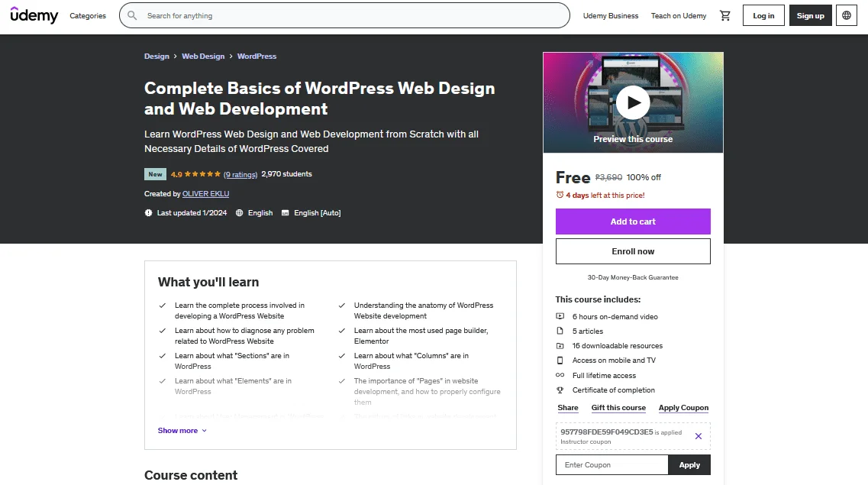Open the shopping cart icon
This screenshot has height=485, width=868.
724,15
